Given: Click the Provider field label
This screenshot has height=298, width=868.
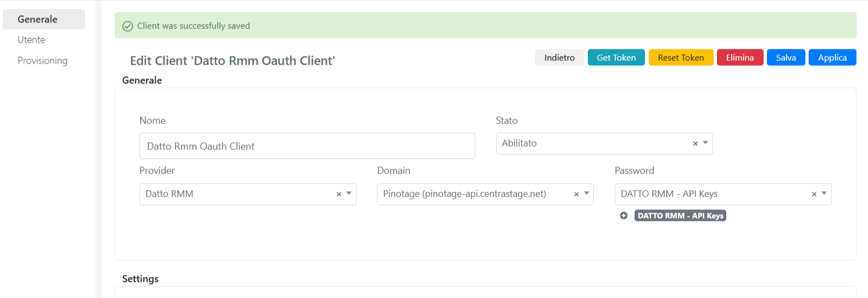Looking at the screenshot, I should coord(157,170).
